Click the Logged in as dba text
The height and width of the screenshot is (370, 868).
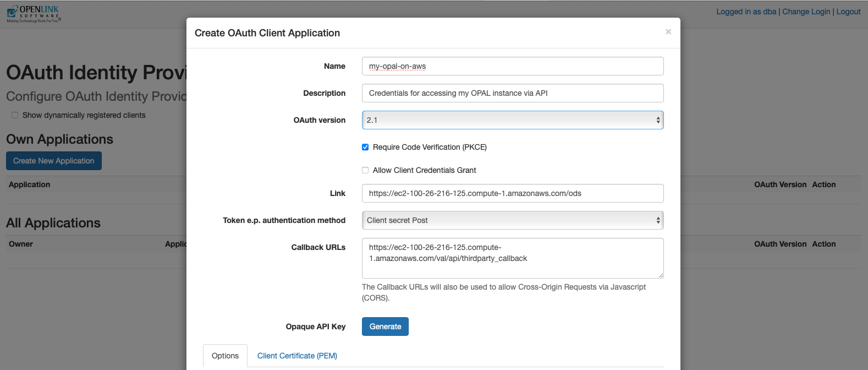pos(746,12)
